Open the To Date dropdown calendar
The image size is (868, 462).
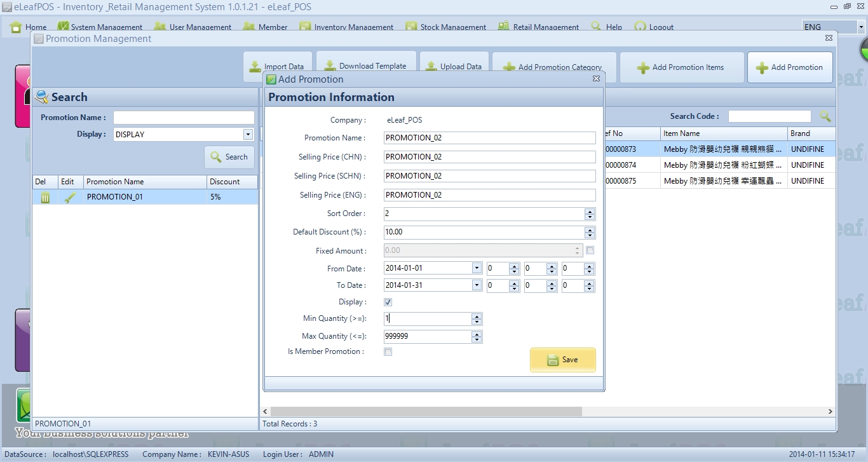point(477,285)
